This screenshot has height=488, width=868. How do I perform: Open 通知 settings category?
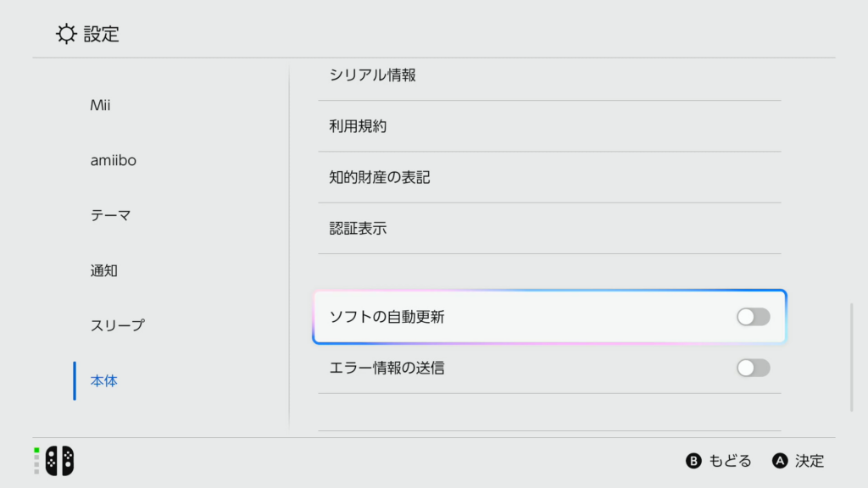click(x=103, y=270)
